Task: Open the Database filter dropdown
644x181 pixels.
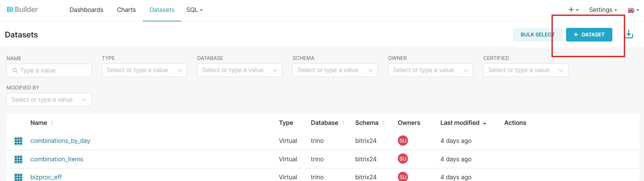Action: (239, 70)
